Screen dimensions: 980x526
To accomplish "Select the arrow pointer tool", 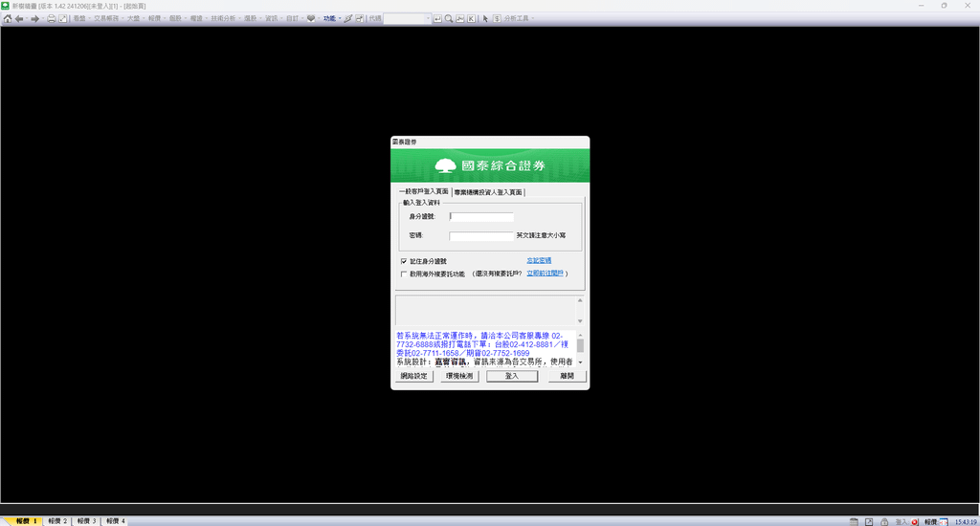I will [485, 19].
